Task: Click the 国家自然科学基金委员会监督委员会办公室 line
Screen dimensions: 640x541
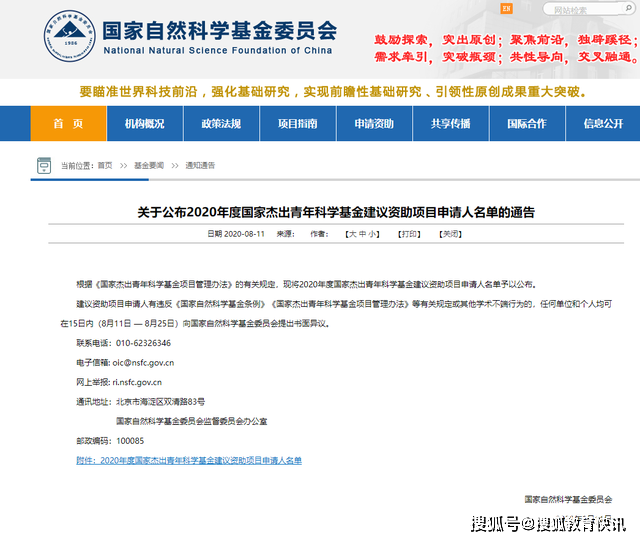Action: pos(192,421)
